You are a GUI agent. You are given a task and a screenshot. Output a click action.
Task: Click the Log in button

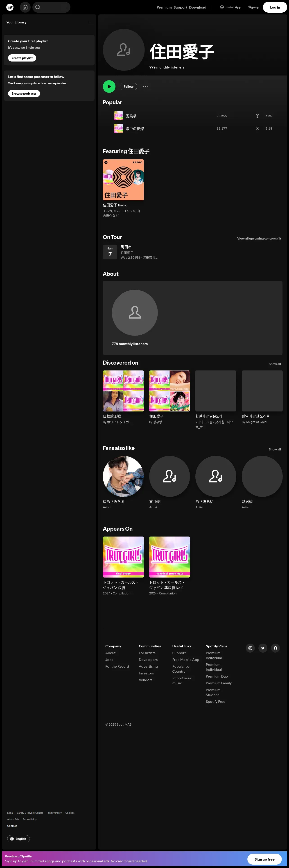click(x=275, y=7)
